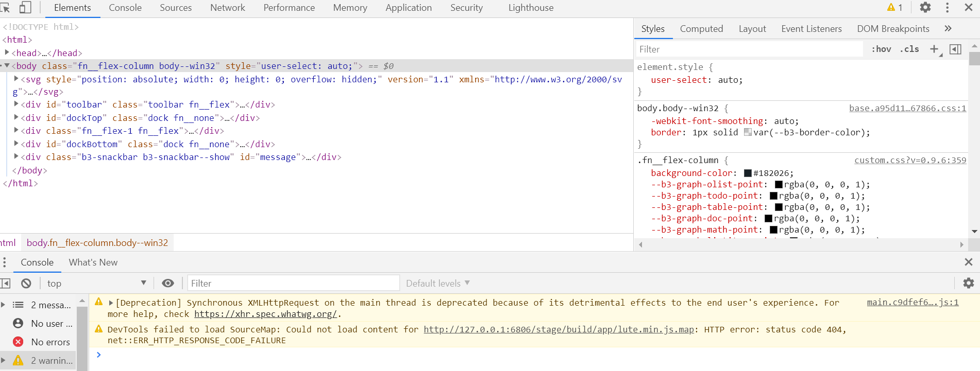Open the Default levels dropdown
This screenshot has height=371, width=980.
coord(437,284)
